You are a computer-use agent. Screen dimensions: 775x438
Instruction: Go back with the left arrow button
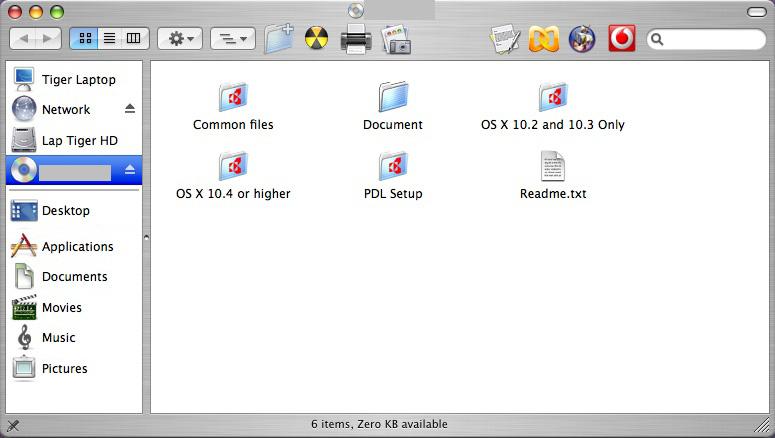tap(23, 39)
